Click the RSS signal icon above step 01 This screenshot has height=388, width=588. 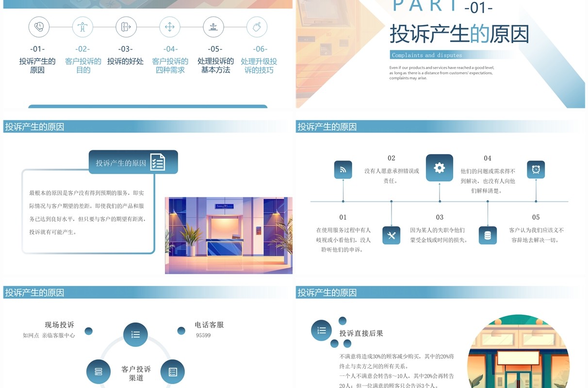click(x=343, y=170)
